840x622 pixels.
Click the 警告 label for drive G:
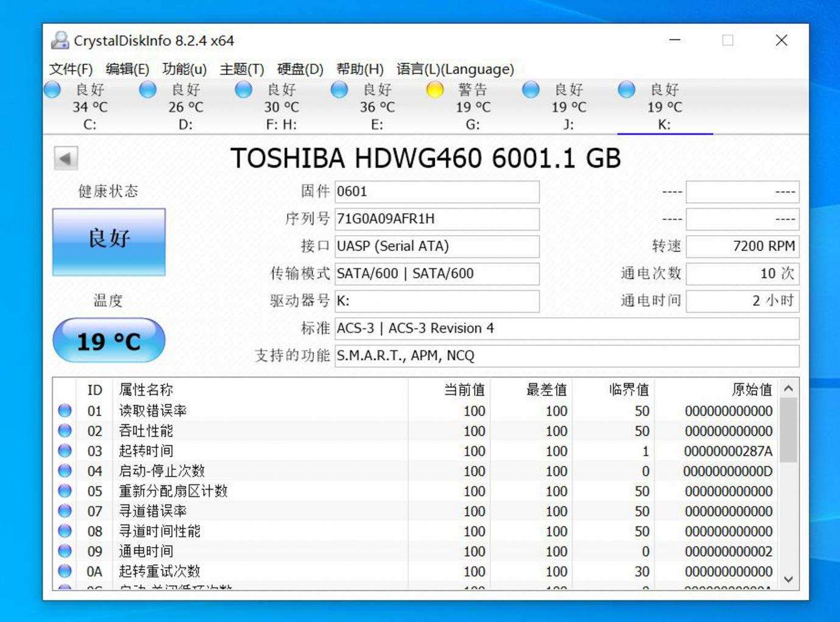[473, 90]
